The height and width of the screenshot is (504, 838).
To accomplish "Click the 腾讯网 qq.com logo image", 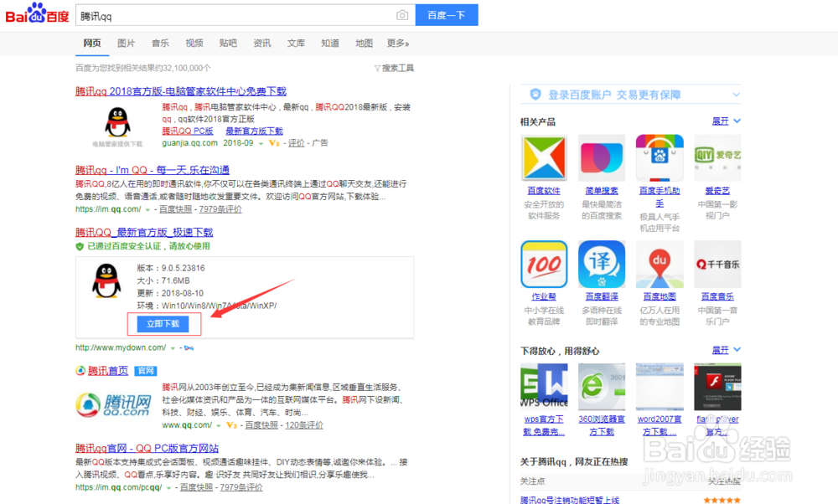I will click(x=113, y=406).
